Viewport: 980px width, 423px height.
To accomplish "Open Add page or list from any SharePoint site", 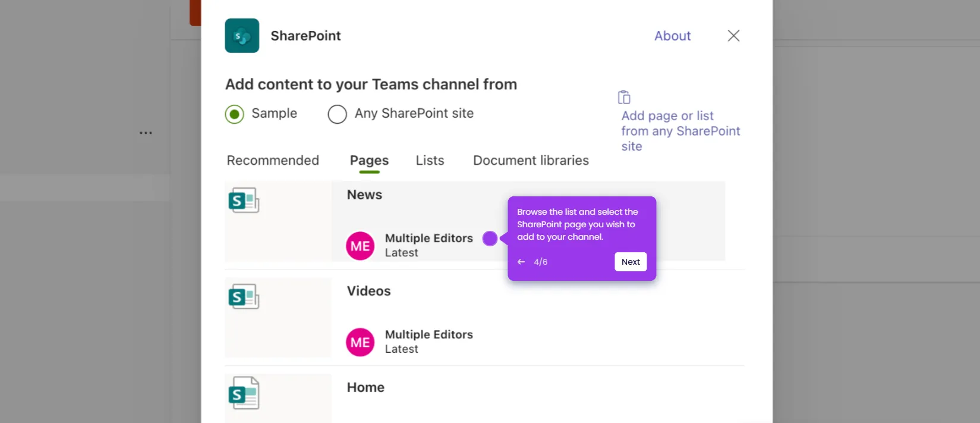I will 680,131.
